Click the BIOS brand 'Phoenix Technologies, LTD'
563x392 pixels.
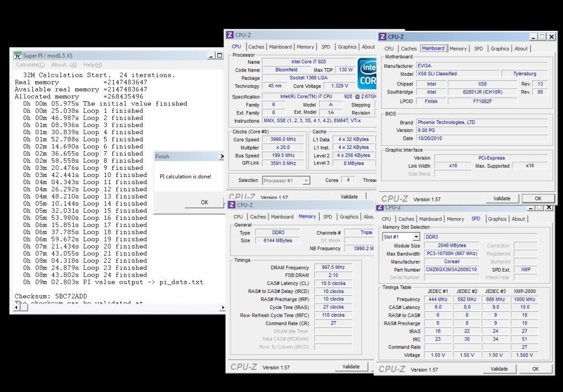tap(482, 122)
